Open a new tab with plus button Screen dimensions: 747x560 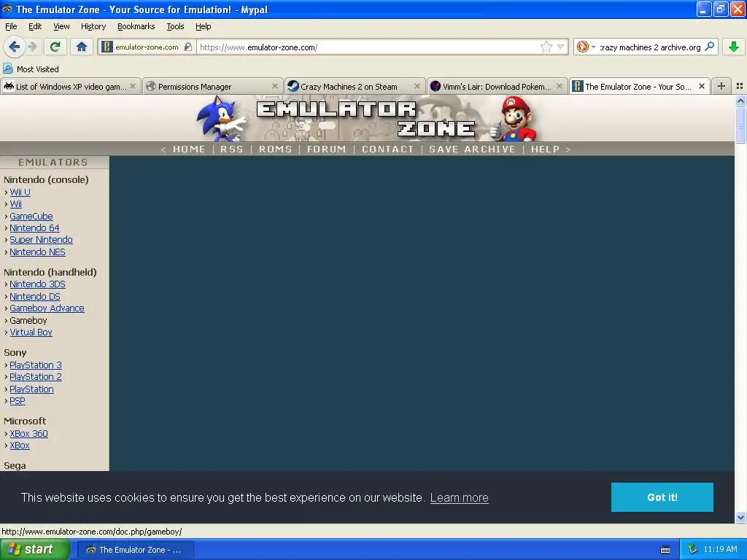(721, 86)
